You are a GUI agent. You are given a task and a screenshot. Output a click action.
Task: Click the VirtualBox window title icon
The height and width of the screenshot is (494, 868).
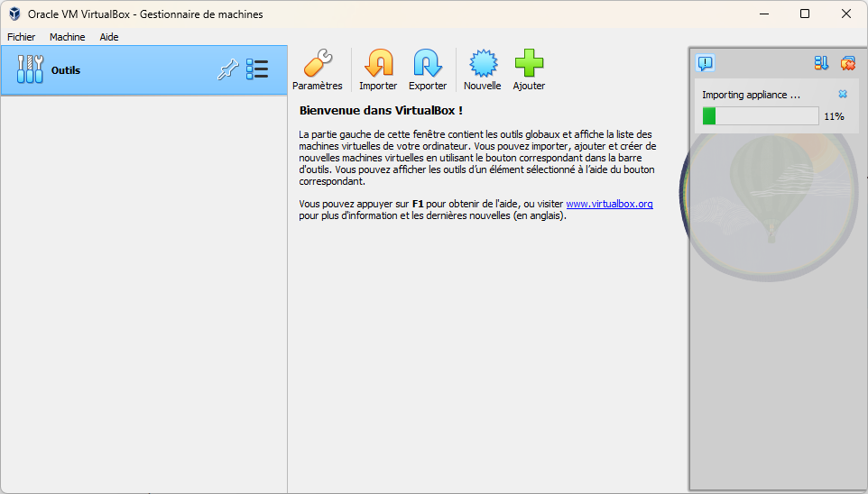(14, 14)
